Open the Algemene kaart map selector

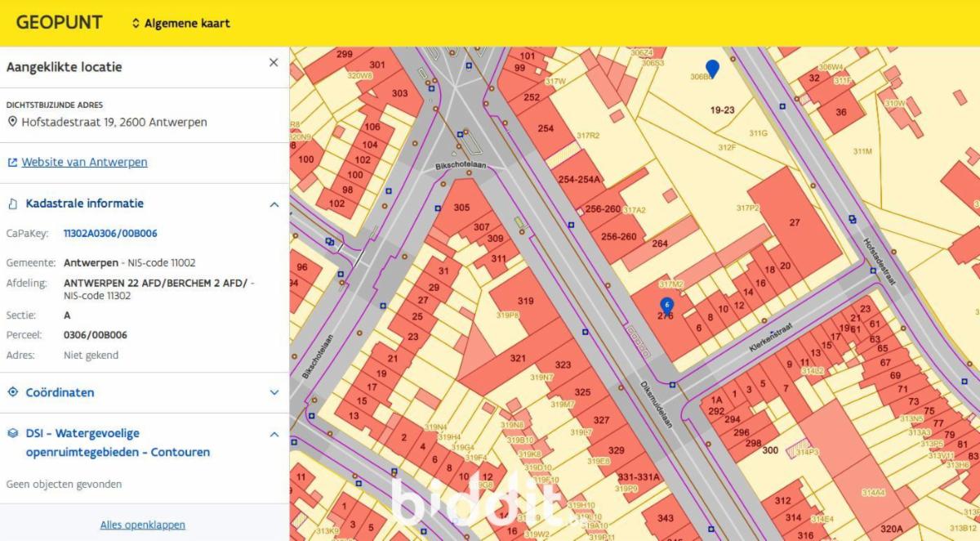coord(180,23)
